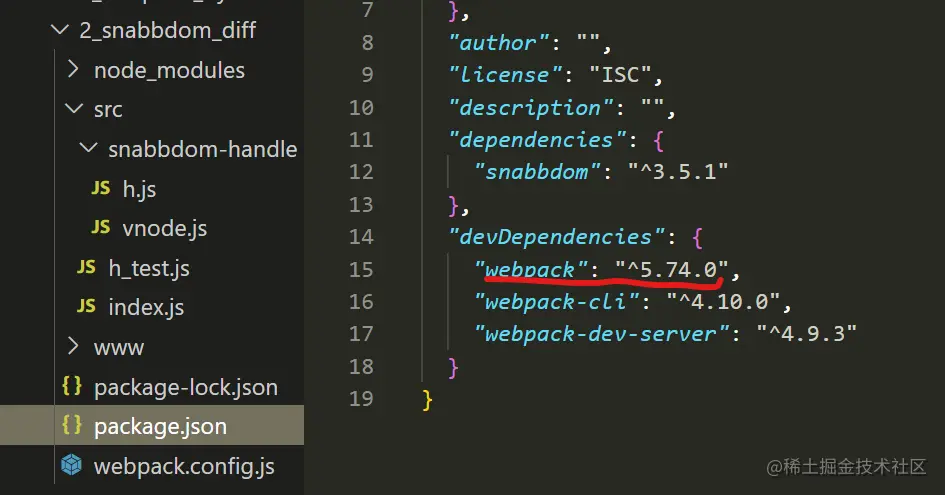Click the closing brace on line 19
Screen dimensions: 945x495
point(427,399)
